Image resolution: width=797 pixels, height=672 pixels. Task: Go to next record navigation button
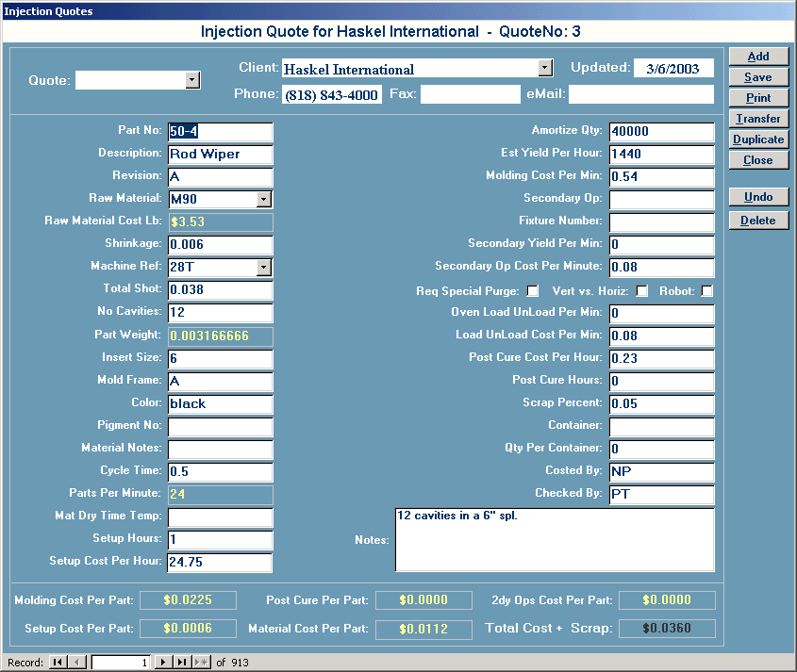point(162,662)
